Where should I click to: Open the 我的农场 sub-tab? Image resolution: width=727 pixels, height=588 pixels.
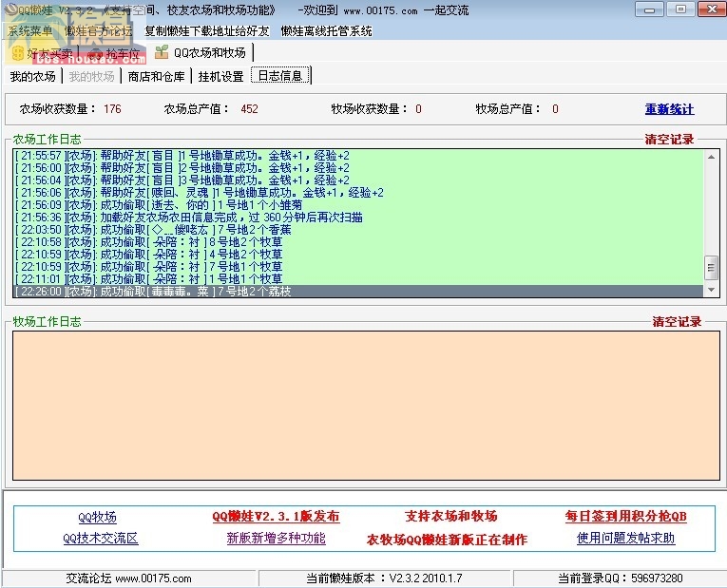tap(33, 76)
